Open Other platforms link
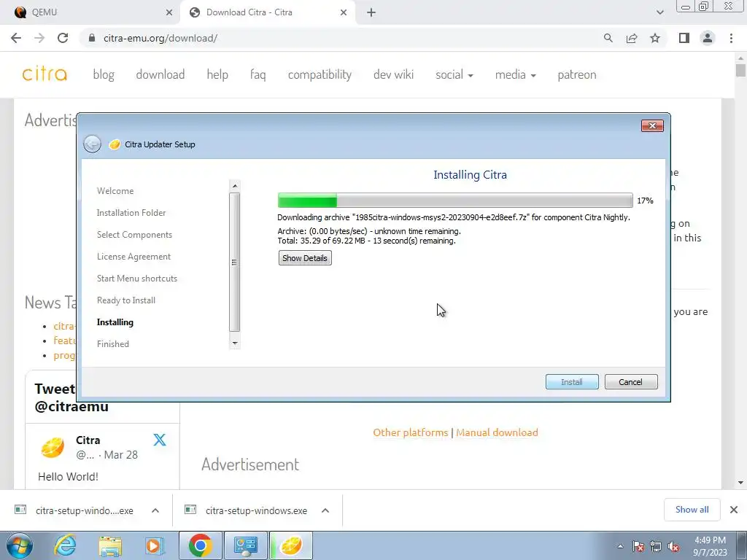The width and height of the screenshot is (747, 560). click(x=410, y=432)
